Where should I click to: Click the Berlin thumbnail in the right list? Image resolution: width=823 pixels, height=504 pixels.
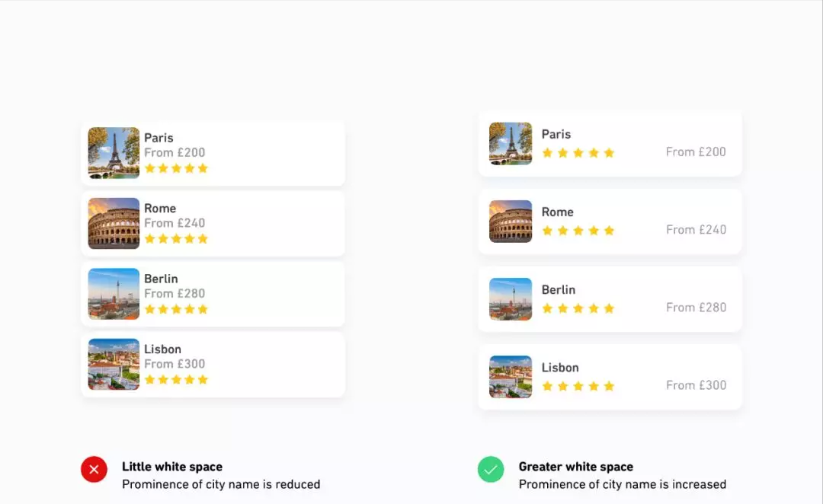click(x=511, y=299)
